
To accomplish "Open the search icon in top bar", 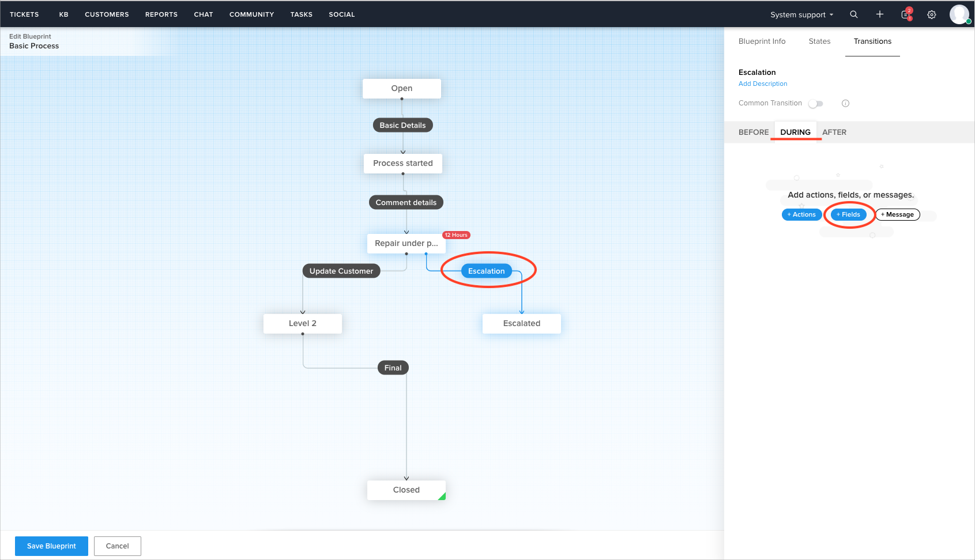I will click(x=853, y=14).
